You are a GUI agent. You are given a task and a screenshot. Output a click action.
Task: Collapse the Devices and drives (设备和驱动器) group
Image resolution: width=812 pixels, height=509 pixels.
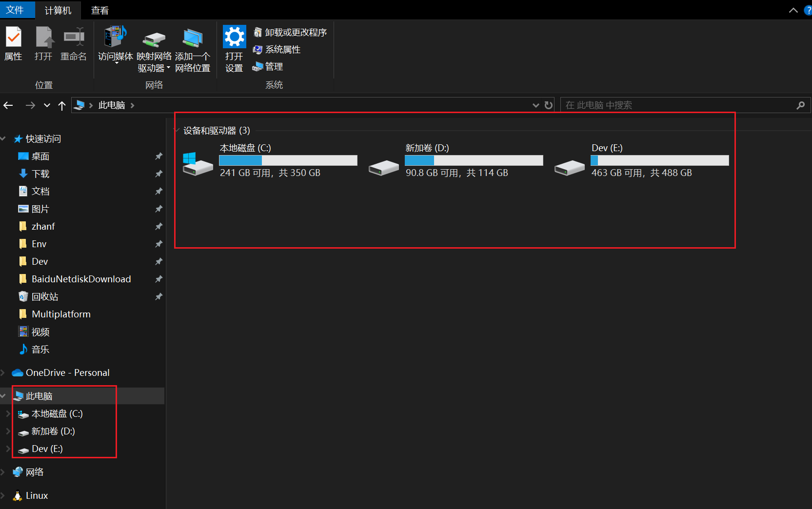coord(177,131)
